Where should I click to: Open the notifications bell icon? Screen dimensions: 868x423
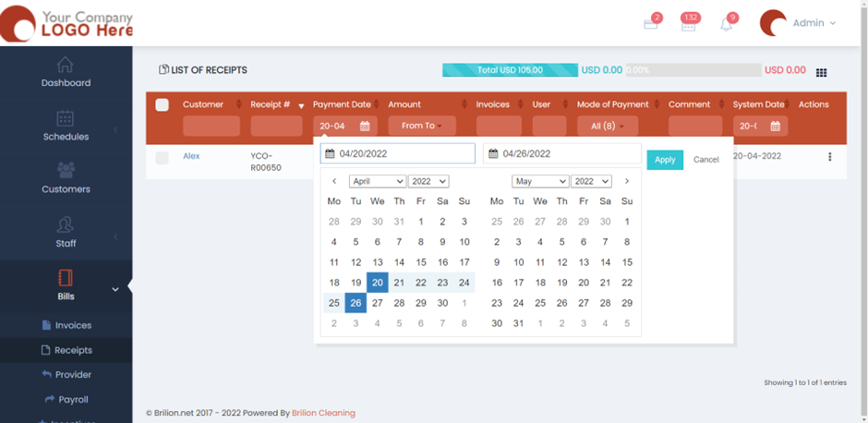tap(727, 24)
